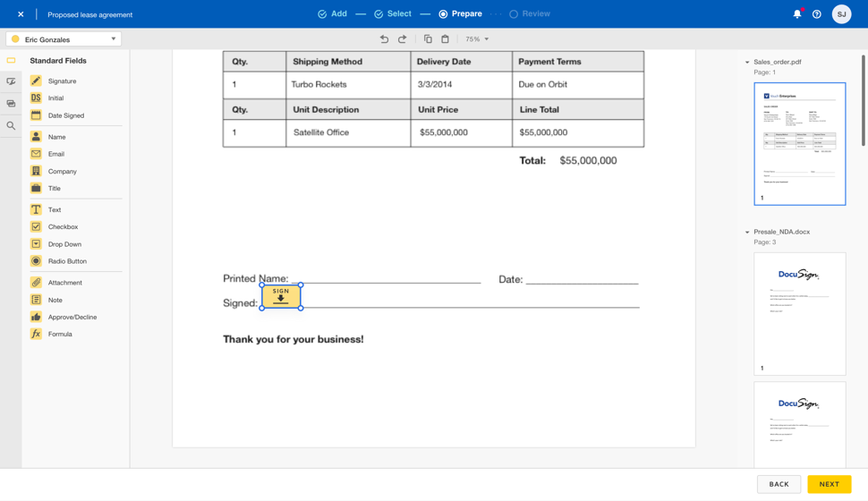868x501 pixels.
Task: Choose the Initial field
Action: click(47, 98)
